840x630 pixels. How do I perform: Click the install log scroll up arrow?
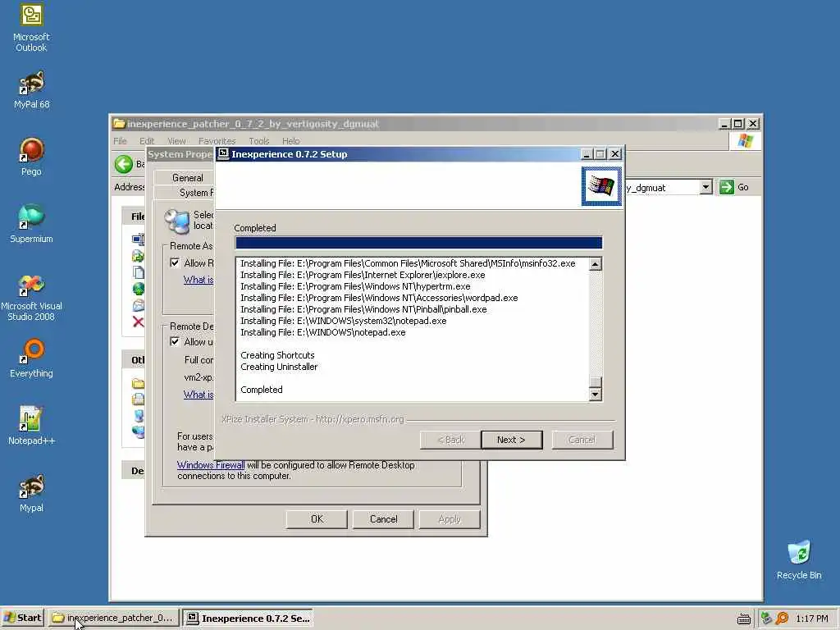596,264
